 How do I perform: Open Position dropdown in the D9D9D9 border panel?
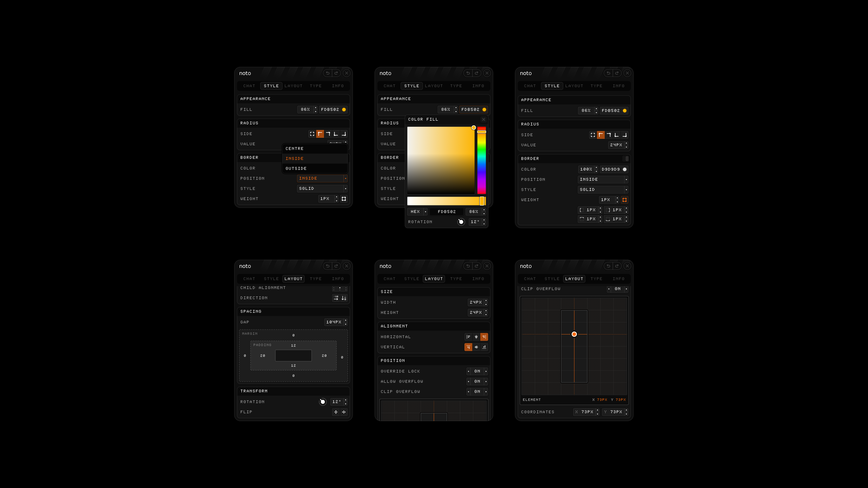(x=603, y=180)
